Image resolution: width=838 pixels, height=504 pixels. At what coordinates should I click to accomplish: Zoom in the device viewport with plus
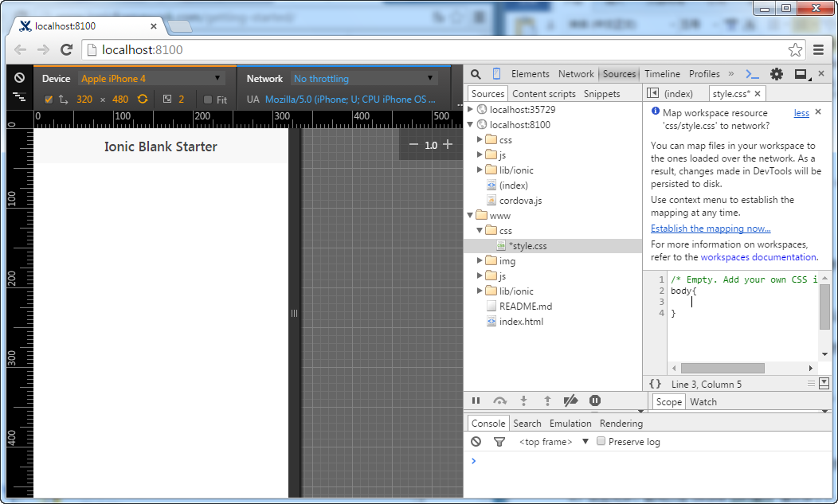pos(448,144)
